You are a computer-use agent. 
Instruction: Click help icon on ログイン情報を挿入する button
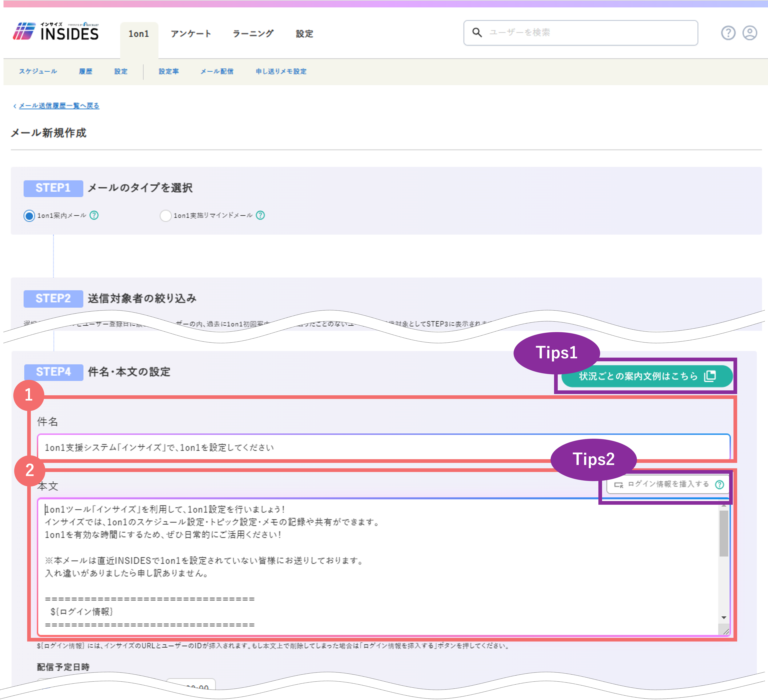click(x=719, y=484)
